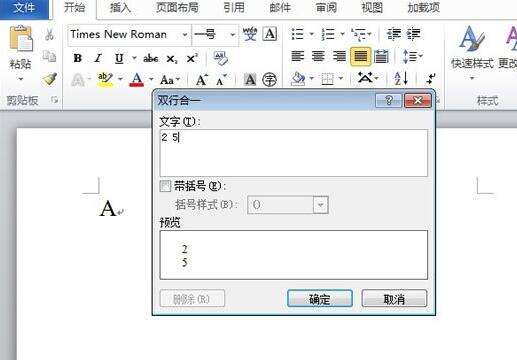Open the underline style dropdown arrow
The height and width of the screenshot is (360, 517).
pos(134,58)
